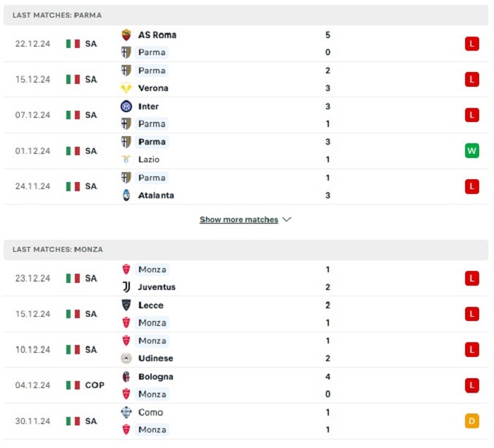Viewport: 494px width, 448px height.
Task: Click the Udinese club crest
Action: pos(126,358)
